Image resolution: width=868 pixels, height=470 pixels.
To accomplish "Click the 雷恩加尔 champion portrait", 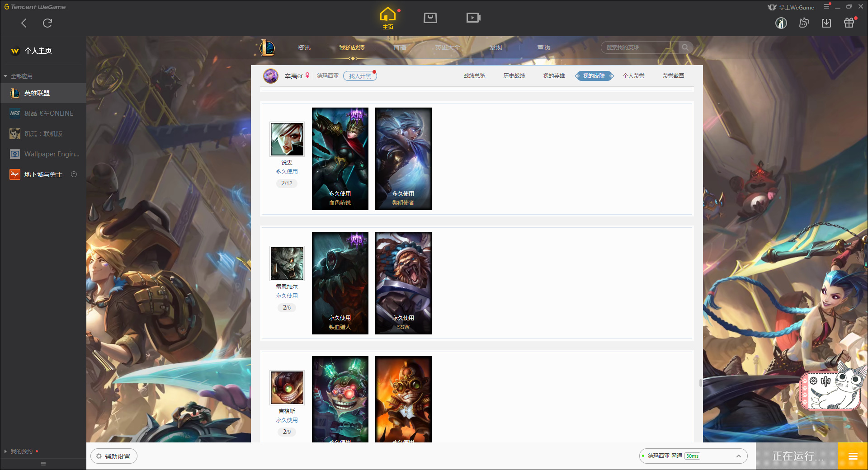I will pos(287,263).
